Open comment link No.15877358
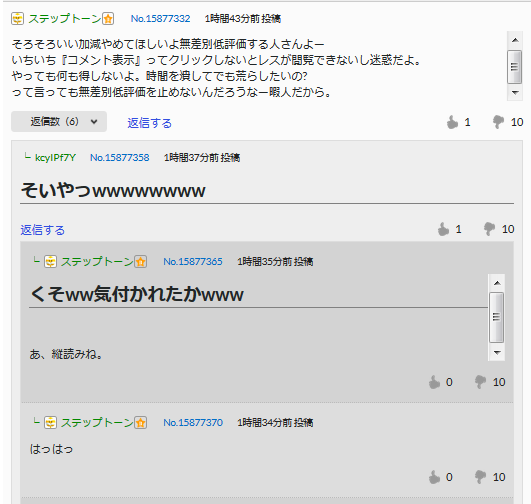Viewport: 531px width, 504px height. pyautogui.click(x=120, y=158)
